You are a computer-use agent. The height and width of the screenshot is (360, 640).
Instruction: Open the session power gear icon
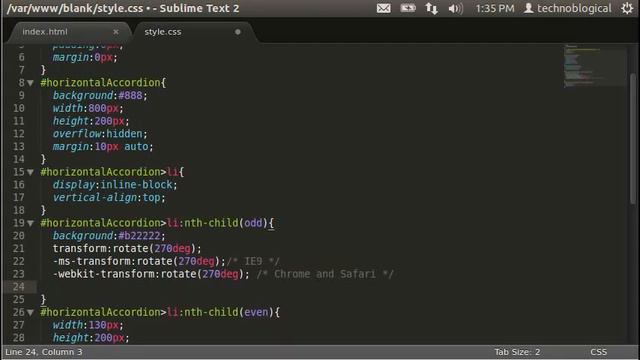[627, 8]
